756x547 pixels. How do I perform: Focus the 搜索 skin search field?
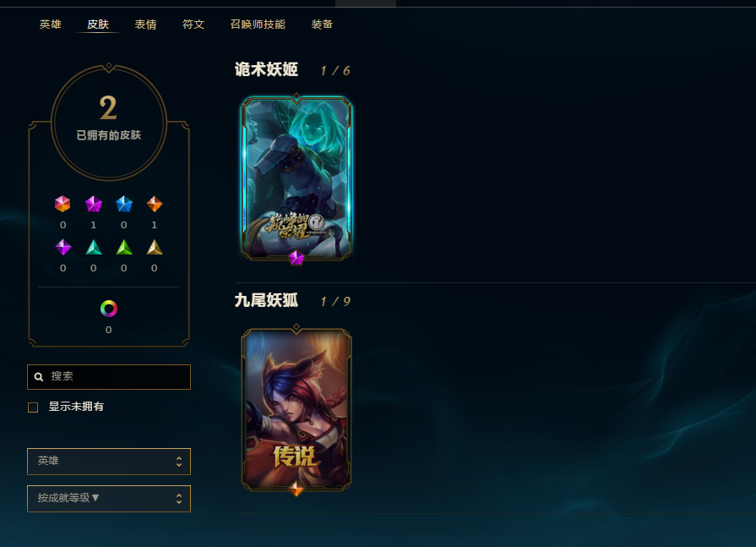(109, 377)
